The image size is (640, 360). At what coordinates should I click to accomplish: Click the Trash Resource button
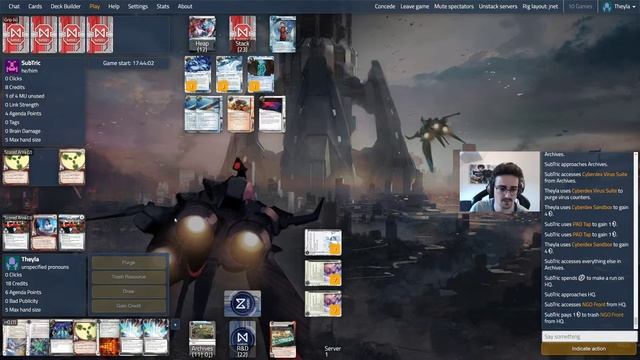point(129,277)
